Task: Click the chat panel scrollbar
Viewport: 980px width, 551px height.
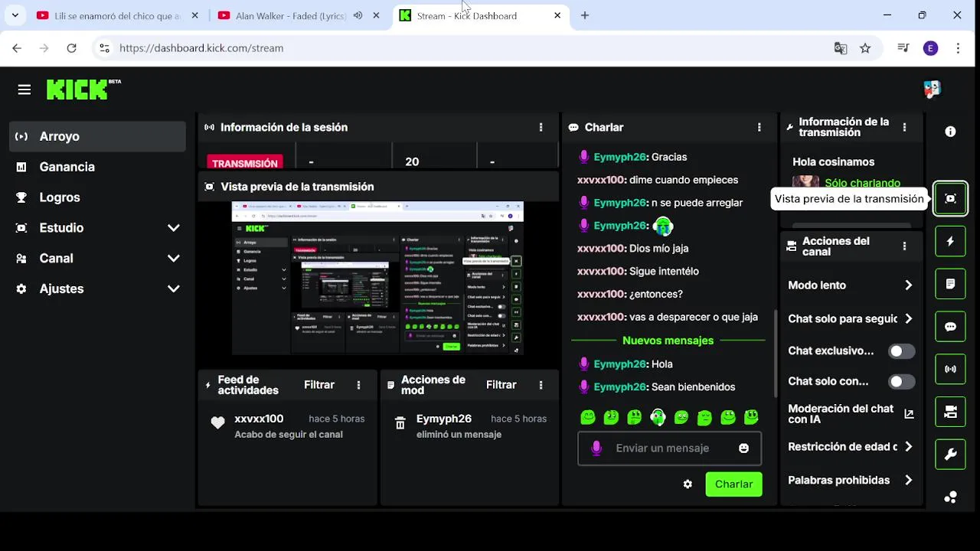Action: tap(775, 352)
